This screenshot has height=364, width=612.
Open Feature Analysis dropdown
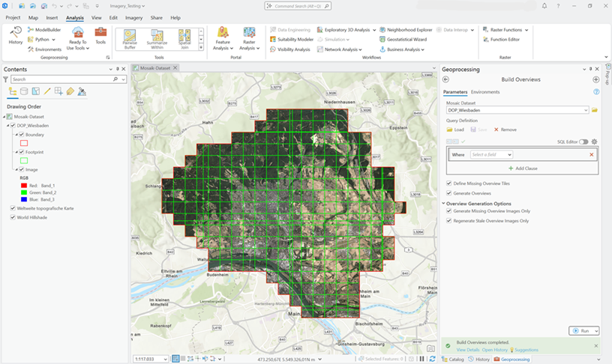coord(223,39)
